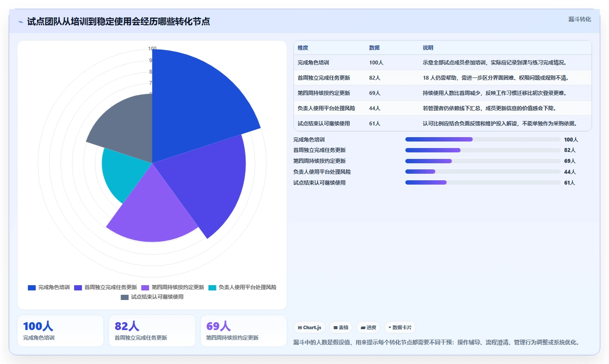Click progress bar for 负责人使用平台处理风险

[x=483, y=172]
